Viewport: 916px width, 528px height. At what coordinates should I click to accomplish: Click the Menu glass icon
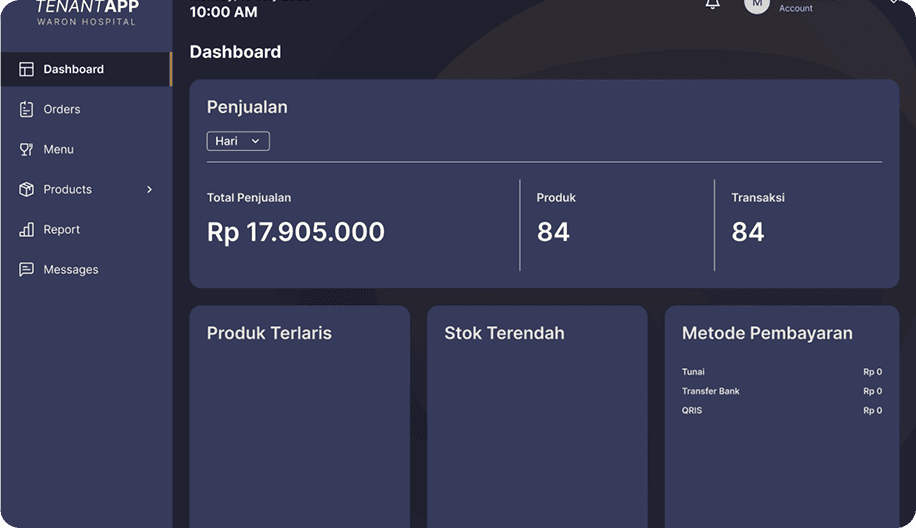(27, 149)
